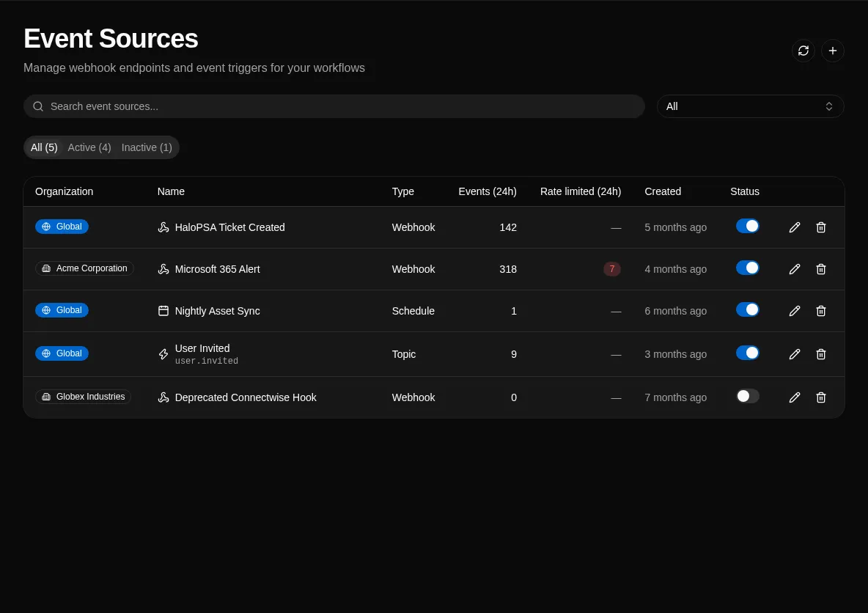The height and width of the screenshot is (613, 868).
Task: Edit the User Invited source
Action: (x=795, y=354)
